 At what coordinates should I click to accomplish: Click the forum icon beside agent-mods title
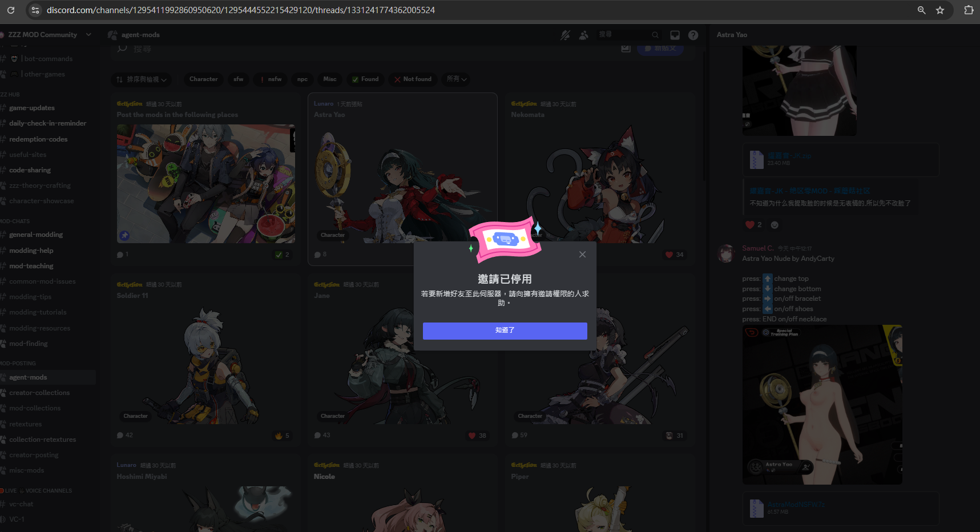pyautogui.click(x=112, y=35)
